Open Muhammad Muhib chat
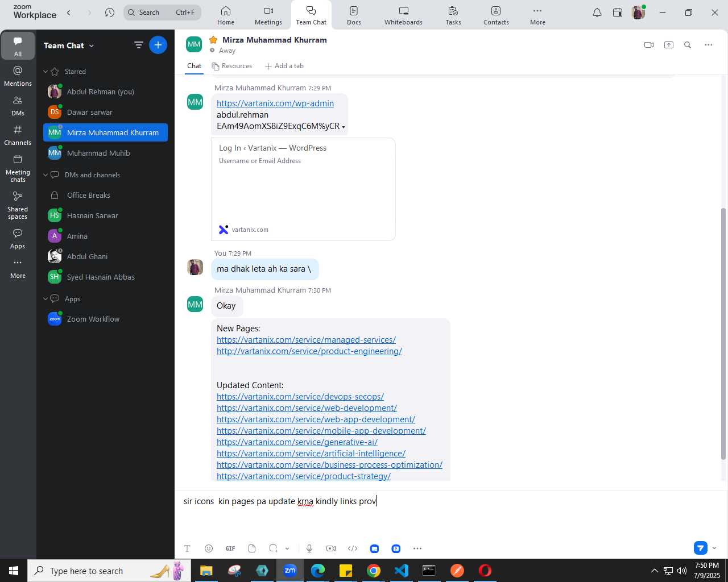728x582 pixels. (105, 153)
